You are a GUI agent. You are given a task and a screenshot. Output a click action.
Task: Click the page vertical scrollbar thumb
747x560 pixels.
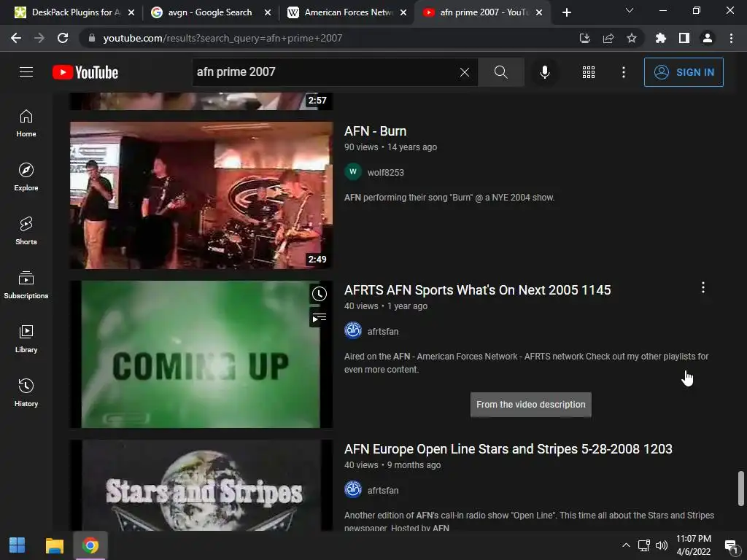click(x=740, y=488)
